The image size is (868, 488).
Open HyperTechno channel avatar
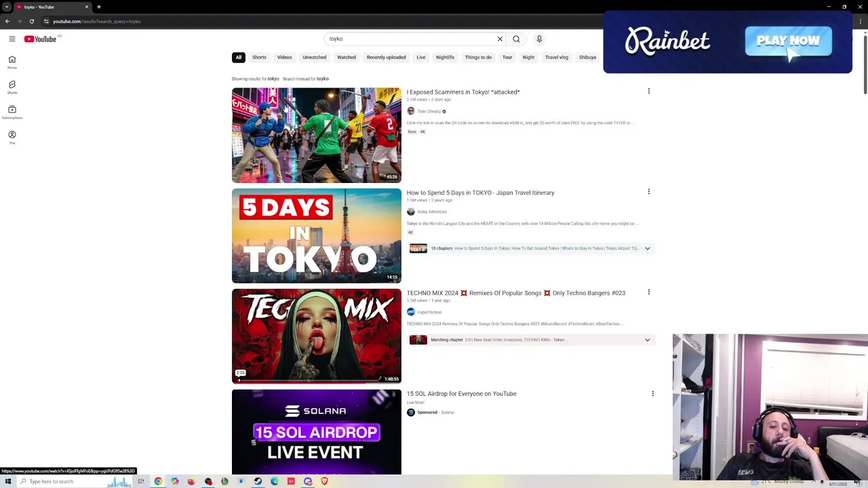click(x=411, y=312)
